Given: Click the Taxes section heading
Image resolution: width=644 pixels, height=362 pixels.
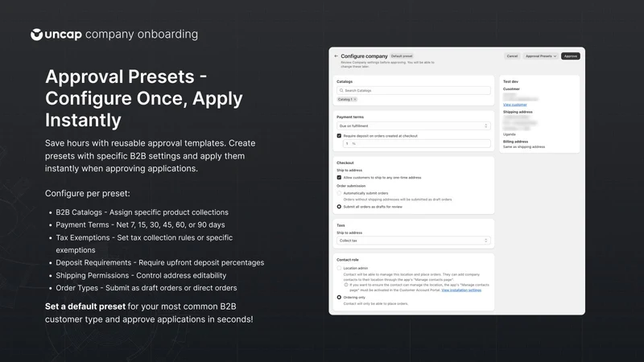Looking at the screenshot, I should point(341,225).
